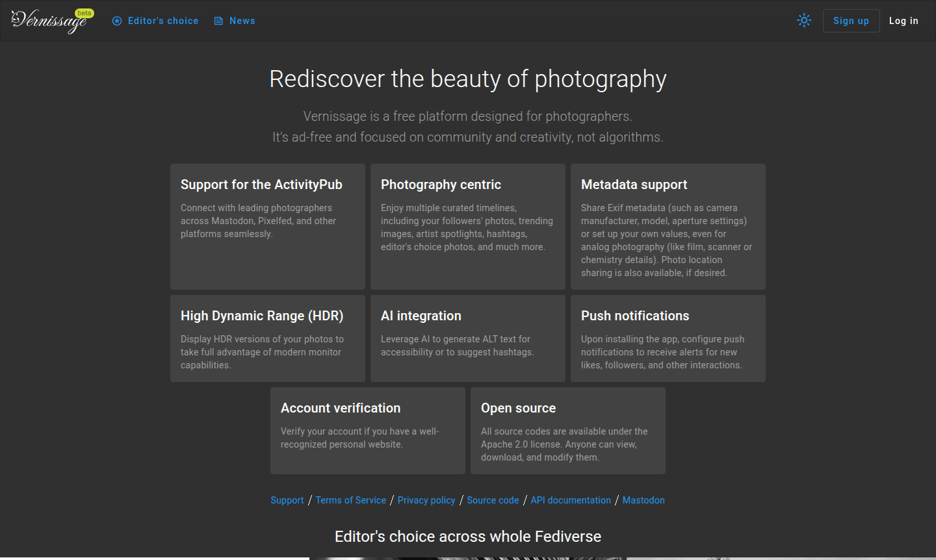The image size is (936, 560).
Task: Open the Terms of Service page
Action: [350, 500]
